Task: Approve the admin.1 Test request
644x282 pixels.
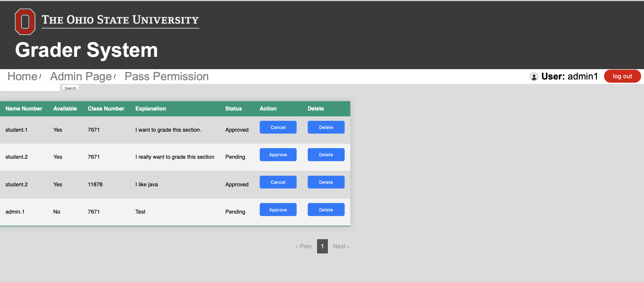Action: (278, 210)
